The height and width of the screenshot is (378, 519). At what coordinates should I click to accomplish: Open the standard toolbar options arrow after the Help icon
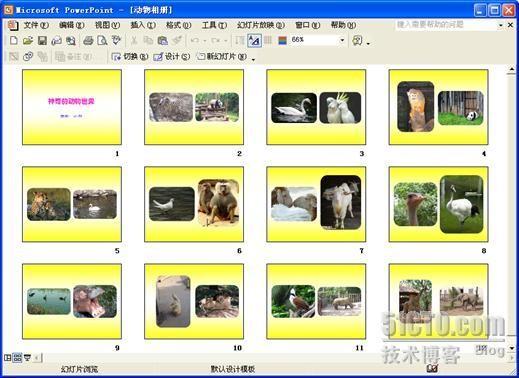click(x=368, y=43)
